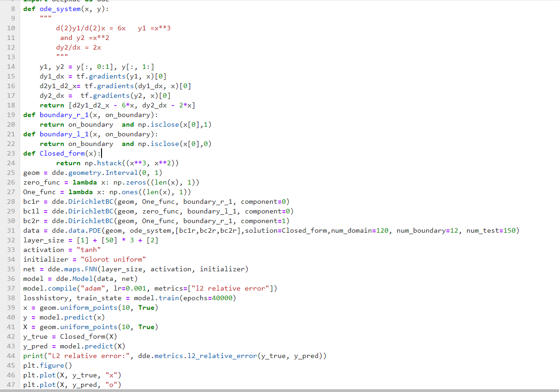Image resolution: width=559 pixels, height=392 pixels.
Task: Click the return statement on line 18
Action: point(52,105)
